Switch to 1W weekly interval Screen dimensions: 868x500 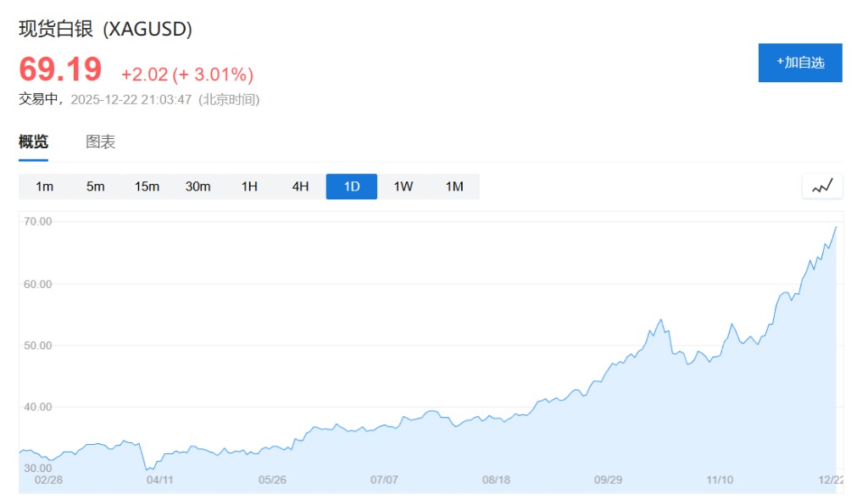point(403,186)
